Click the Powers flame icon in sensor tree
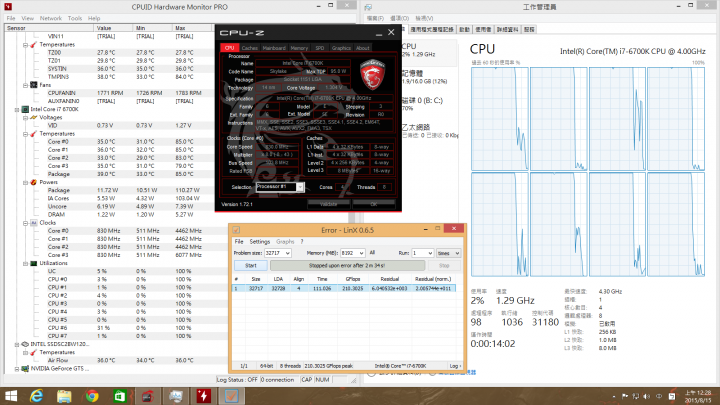Screen dimensions: 720x405 coord(34,182)
